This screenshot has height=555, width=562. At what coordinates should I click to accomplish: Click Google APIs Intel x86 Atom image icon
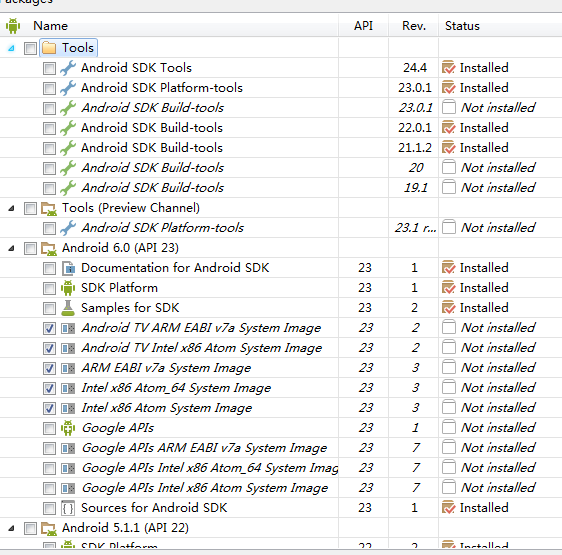pyautogui.click(x=68, y=488)
